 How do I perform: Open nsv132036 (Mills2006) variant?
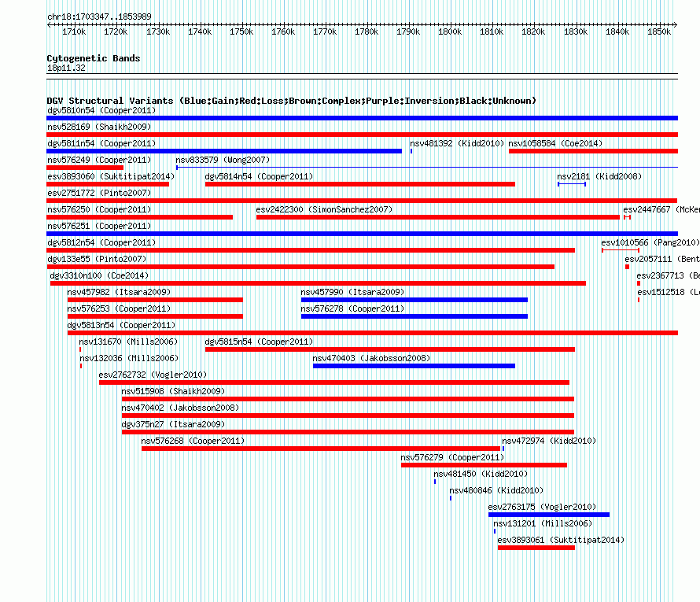(128, 358)
